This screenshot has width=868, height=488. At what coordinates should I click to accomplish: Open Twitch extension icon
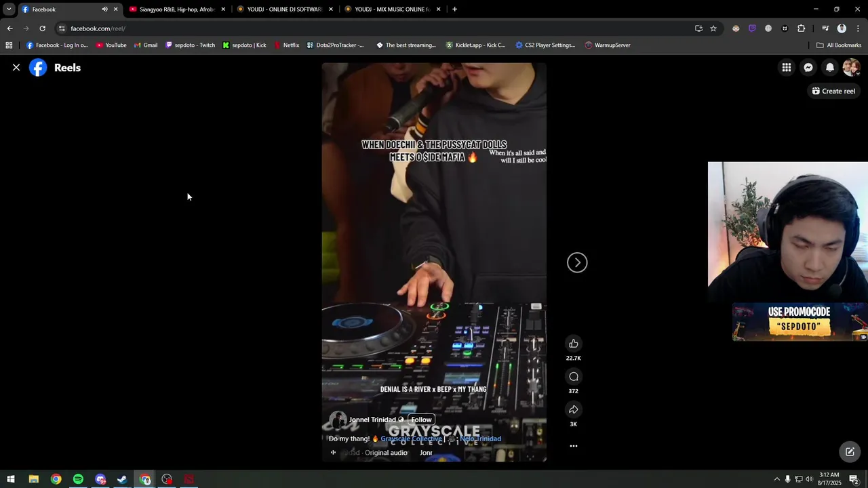click(x=752, y=28)
